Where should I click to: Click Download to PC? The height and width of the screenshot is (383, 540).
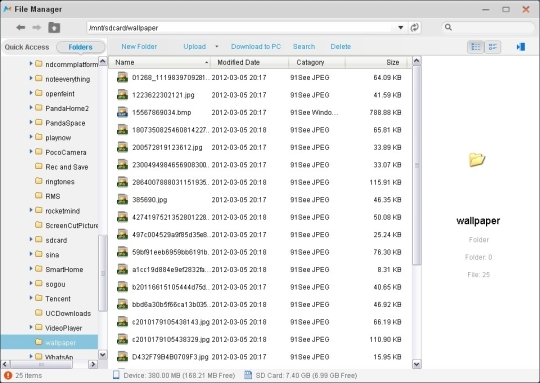click(x=256, y=46)
